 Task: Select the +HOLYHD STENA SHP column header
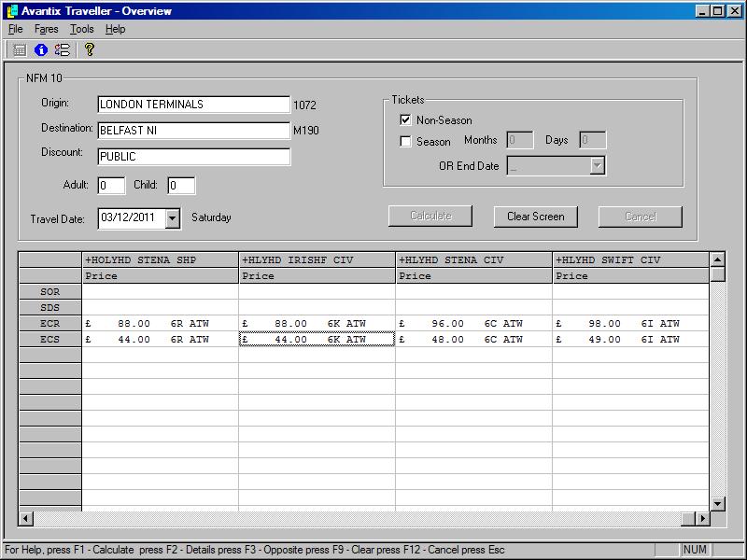click(160, 260)
